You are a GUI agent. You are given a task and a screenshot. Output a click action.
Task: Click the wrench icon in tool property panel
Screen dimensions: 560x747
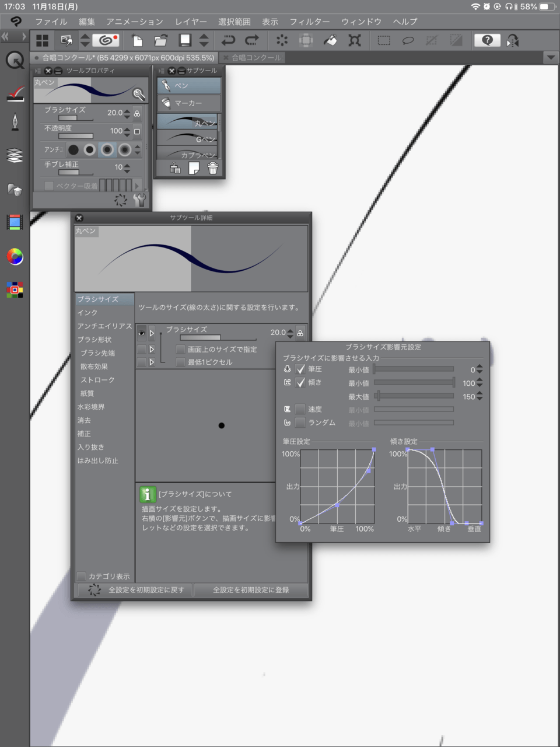140,200
